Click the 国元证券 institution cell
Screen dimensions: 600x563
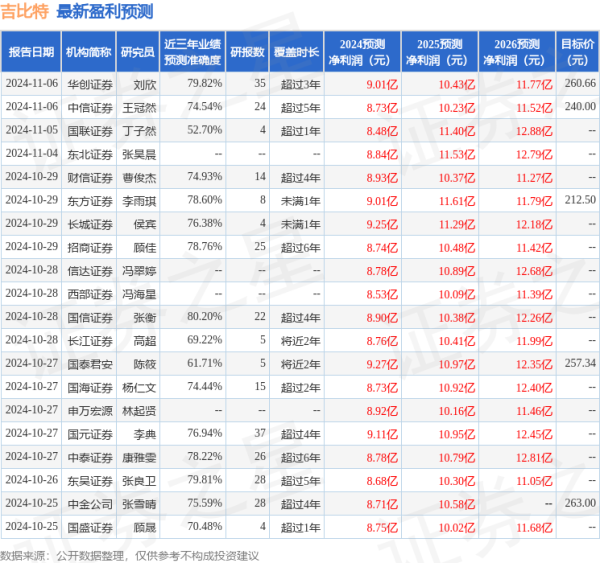[x=90, y=434]
